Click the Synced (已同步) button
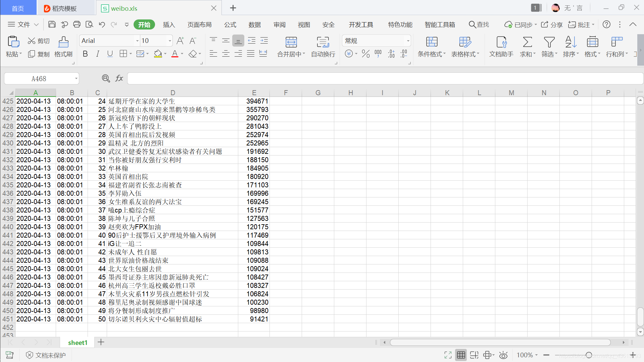This screenshot has height=362, width=644. (x=521, y=25)
